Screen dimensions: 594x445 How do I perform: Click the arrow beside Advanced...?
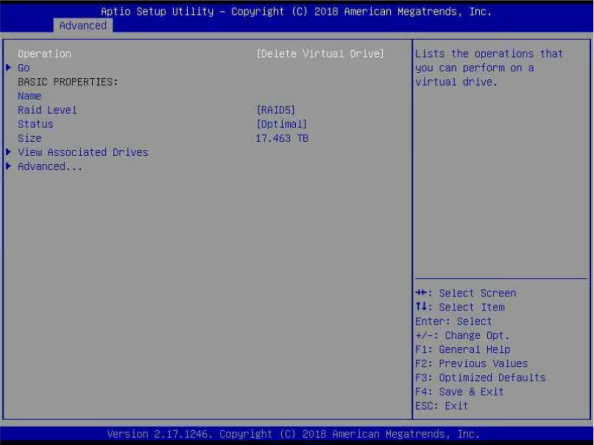coord(9,166)
